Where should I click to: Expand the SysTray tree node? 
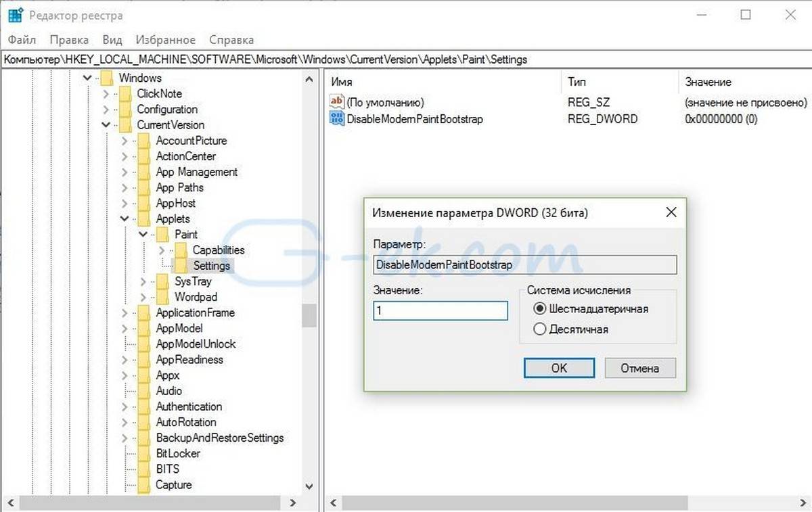[x=143, y=281]
